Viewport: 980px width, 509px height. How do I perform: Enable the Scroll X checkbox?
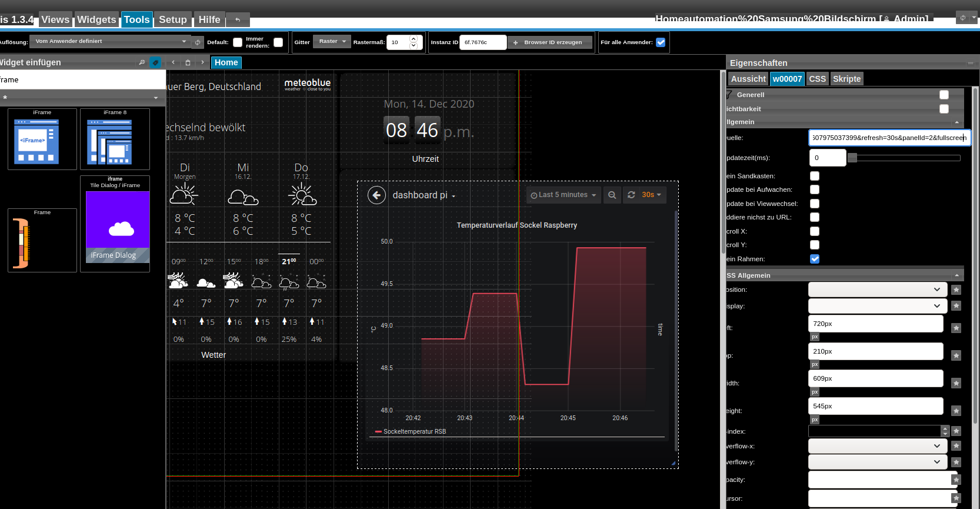point(815,231)
